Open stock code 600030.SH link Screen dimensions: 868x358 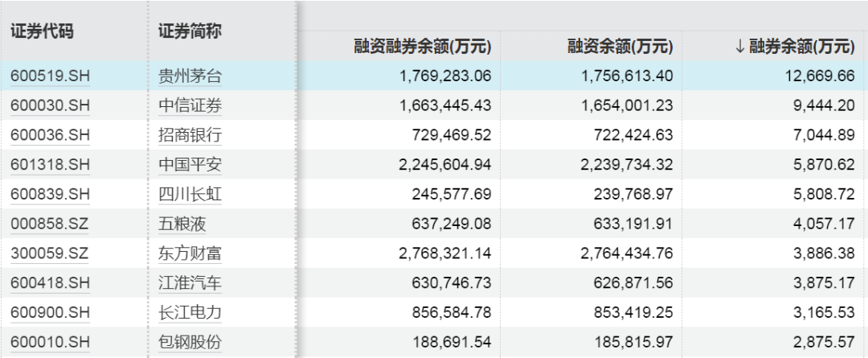coord(50,106)
